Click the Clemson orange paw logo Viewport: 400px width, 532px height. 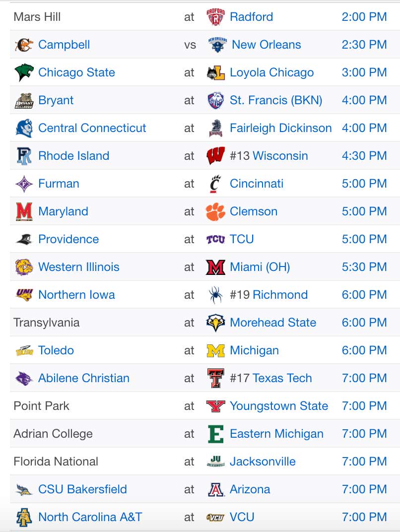point(215,211)
